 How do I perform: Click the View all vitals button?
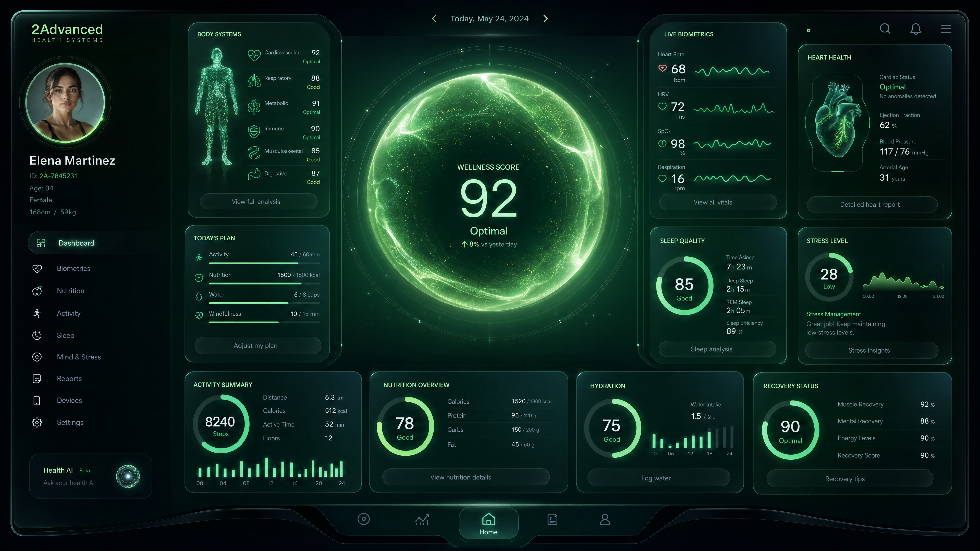pyautogui.click(x=717, y=202)
